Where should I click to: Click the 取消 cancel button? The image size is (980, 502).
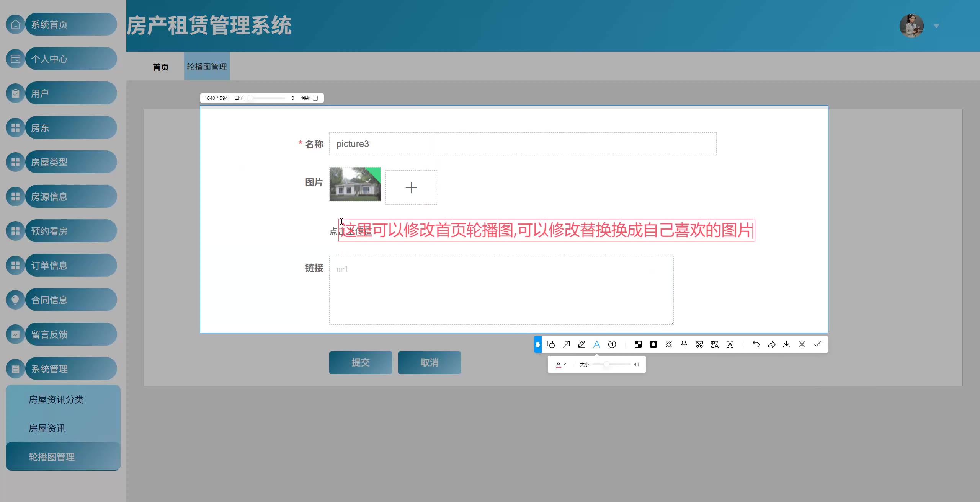point(430,362)
